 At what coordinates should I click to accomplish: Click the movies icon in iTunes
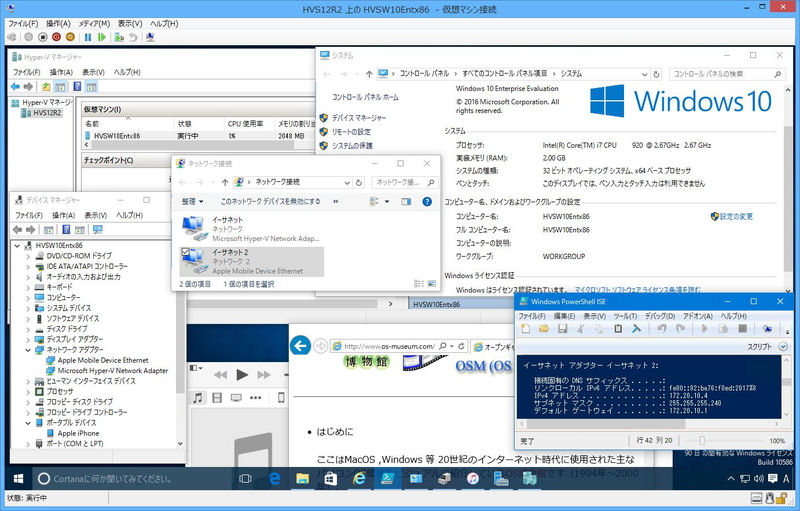coord(217,398)
